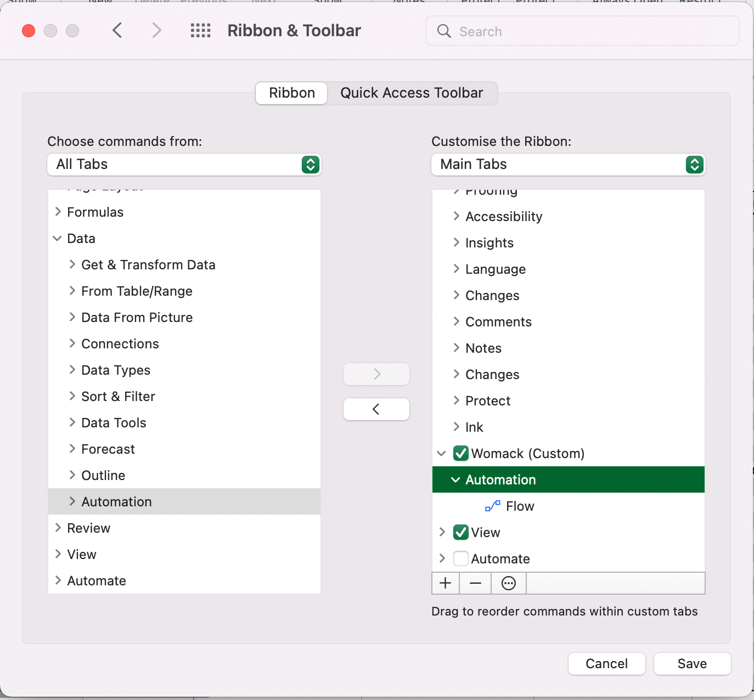This screenshot has width=754, height=700.
Task: Select the Ribbon tab
Action: pyautogui.click(x=292, y=93)
